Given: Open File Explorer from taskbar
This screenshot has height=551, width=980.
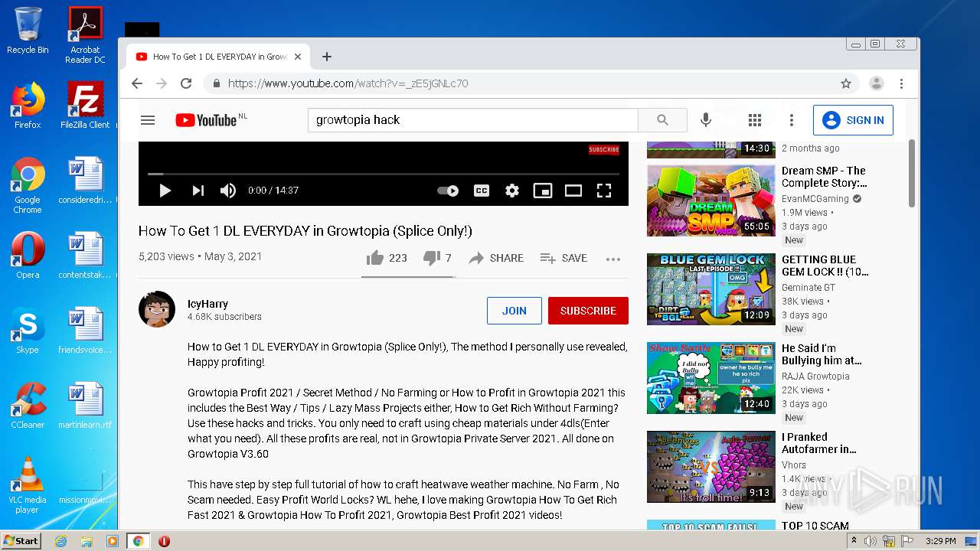Looking at the screenshot, I should click(x=87, y=541).
